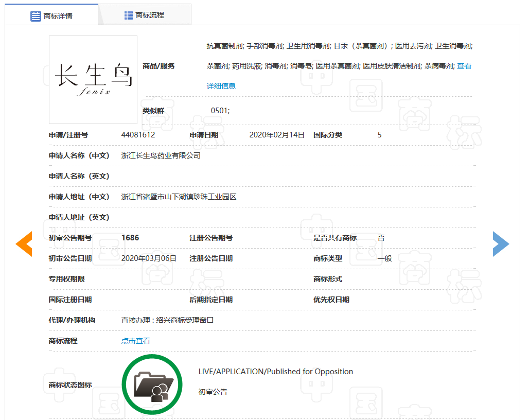529x420 pixels.
Task: Click the blue next arrow
Action: coord(501,244)
